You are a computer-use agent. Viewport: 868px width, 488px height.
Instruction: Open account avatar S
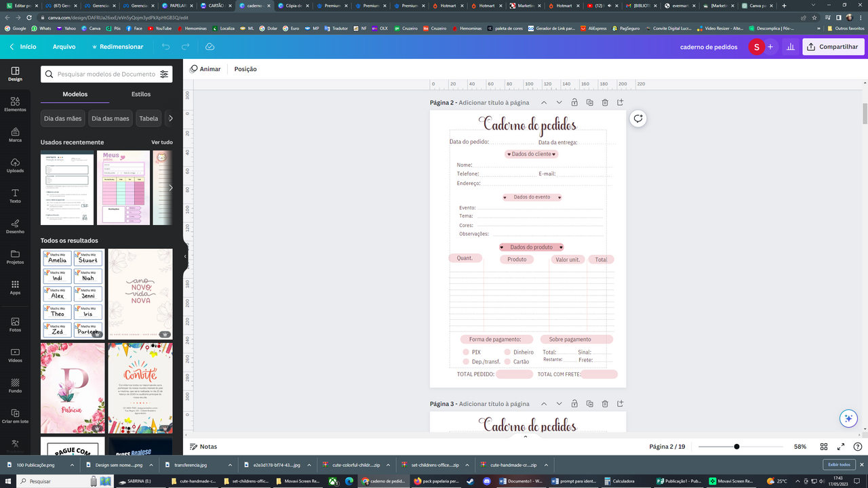pos(755,47)
